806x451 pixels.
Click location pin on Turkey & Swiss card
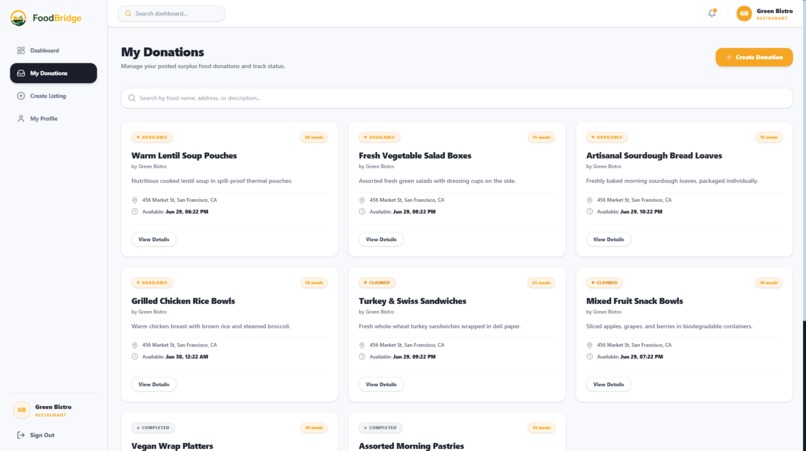point(362,345)
